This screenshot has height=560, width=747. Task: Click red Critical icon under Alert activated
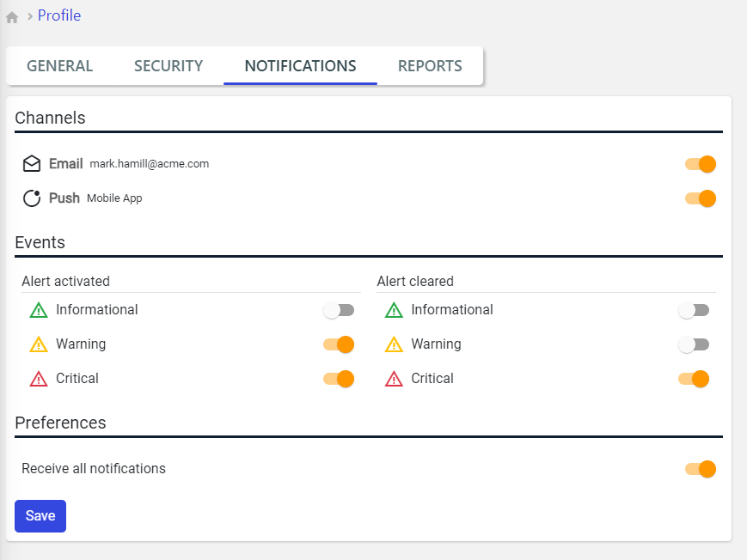click(x=39, y=379)
